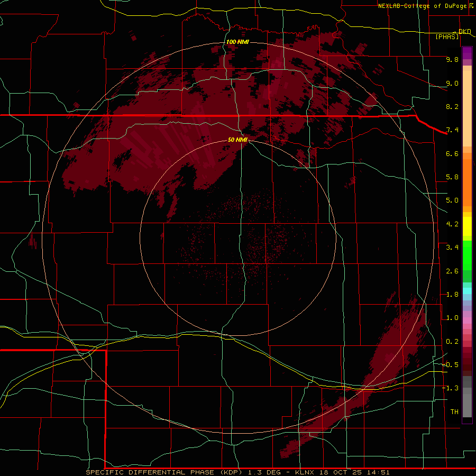This screenshot has width=476, height=476.
Task: Click the cyan color bar segment
Action: [467, 291]
